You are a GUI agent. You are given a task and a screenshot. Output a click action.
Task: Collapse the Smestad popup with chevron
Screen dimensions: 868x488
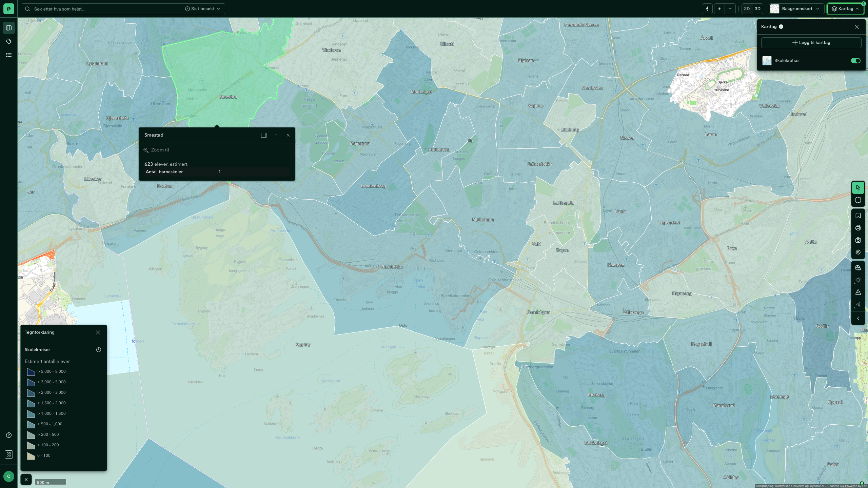point(276,135)
